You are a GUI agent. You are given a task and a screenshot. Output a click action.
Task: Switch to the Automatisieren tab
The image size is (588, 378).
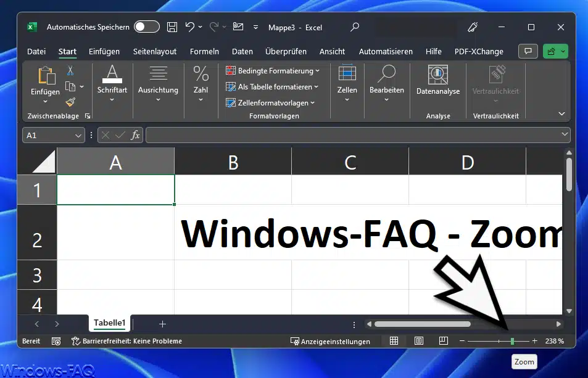click(386, 51)
